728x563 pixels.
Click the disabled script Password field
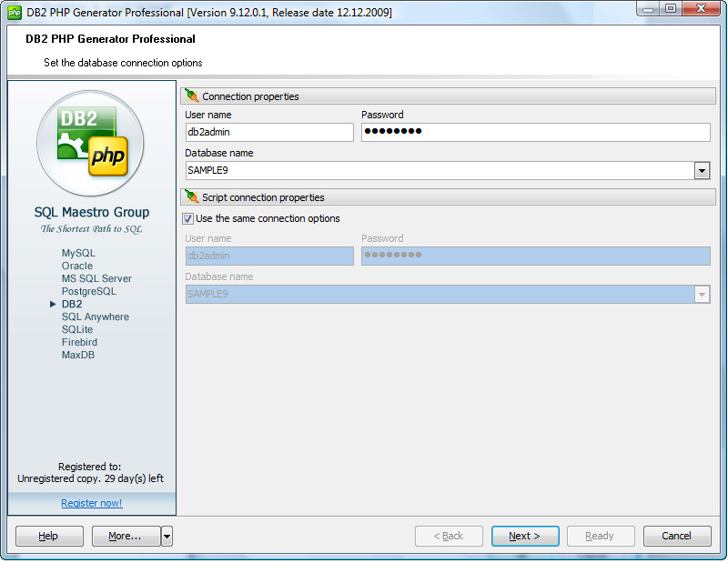(536, 256)
